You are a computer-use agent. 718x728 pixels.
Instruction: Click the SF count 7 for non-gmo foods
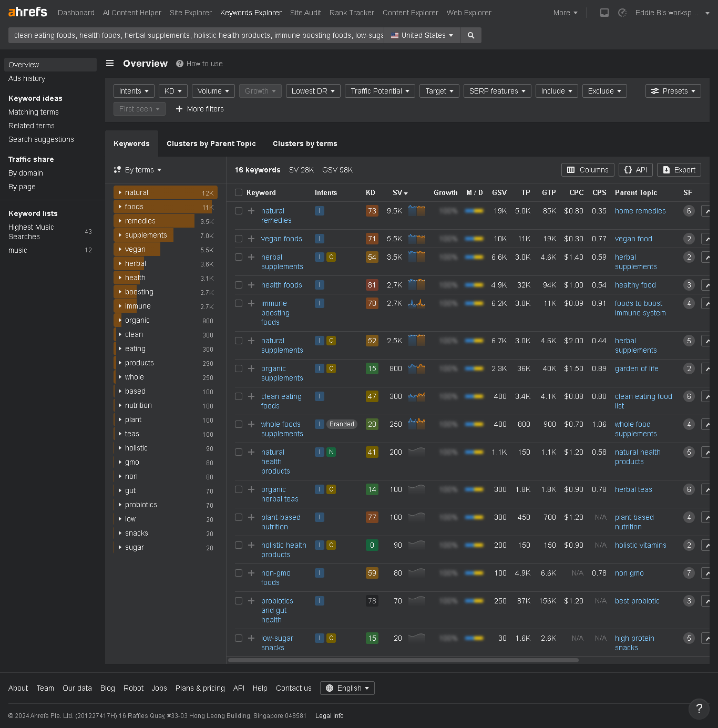tap(689, 573)
